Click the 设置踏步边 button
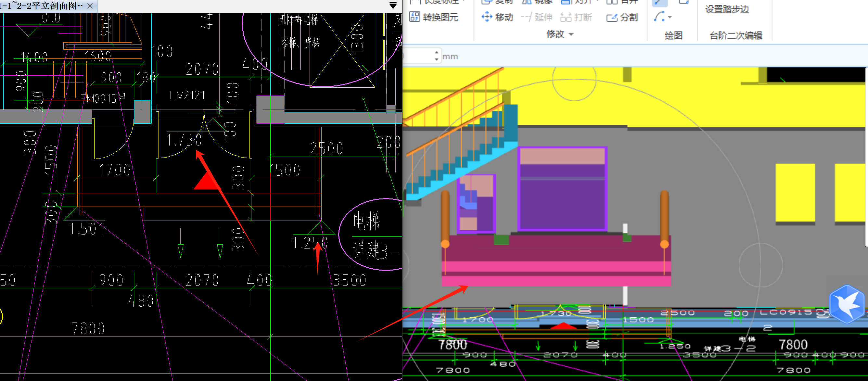868x381 pixels. click(x=727, y=9)
